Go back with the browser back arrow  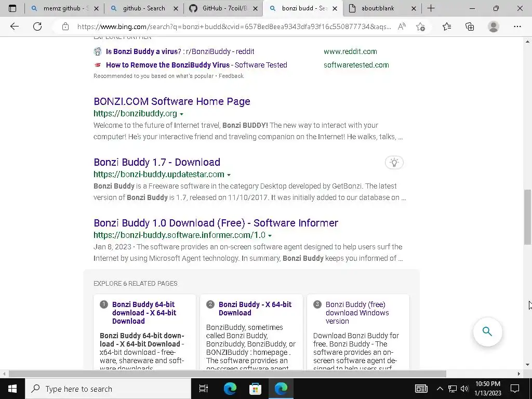coord(14,26)
